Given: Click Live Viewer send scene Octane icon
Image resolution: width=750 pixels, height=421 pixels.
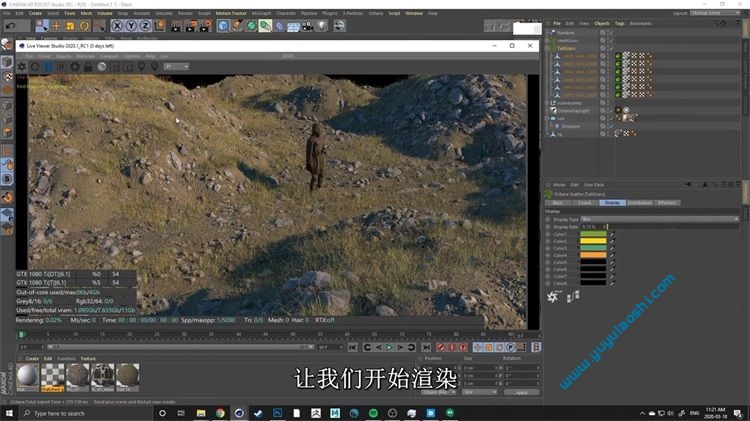Looking at the screenshot, I should [x=22, y=66].
